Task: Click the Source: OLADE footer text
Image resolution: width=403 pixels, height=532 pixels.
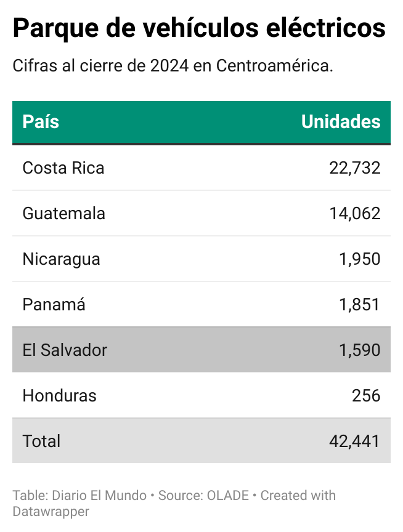Action: point(203,495)
